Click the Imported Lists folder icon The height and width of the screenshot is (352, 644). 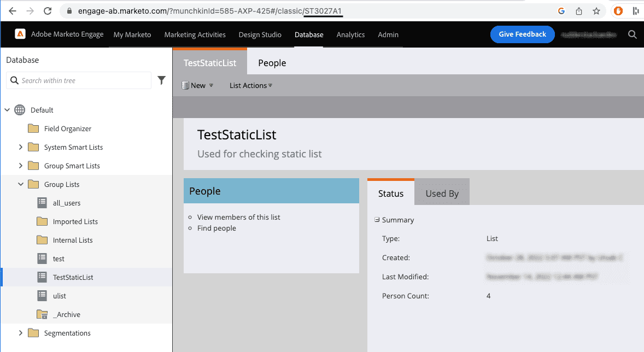(42, 221)
